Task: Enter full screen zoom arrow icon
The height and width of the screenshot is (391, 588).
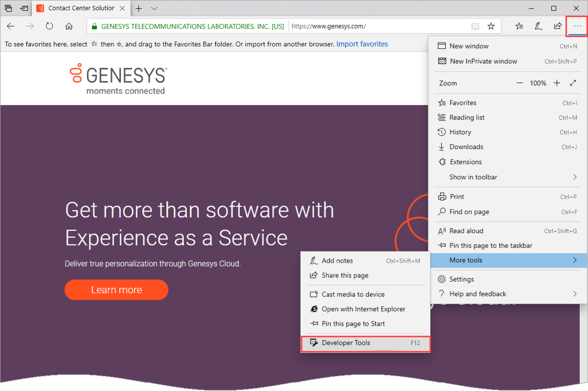Action: coord(573,83)
